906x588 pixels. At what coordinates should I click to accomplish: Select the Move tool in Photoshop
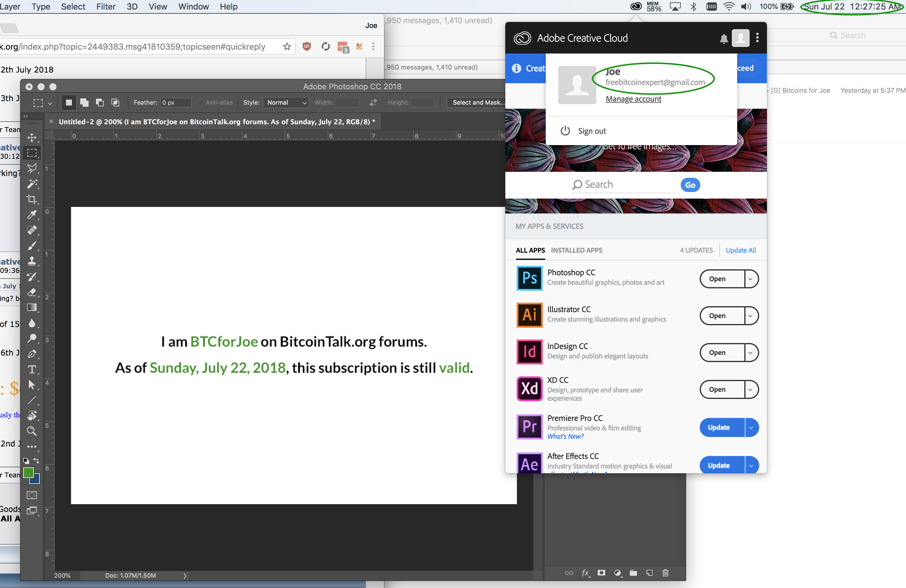pyautogui.click(x=32, y=137)
